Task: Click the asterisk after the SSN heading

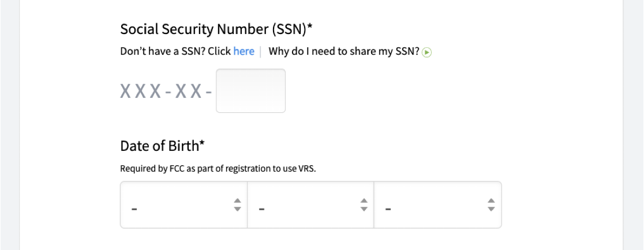Action: click(x=310, y=26)
